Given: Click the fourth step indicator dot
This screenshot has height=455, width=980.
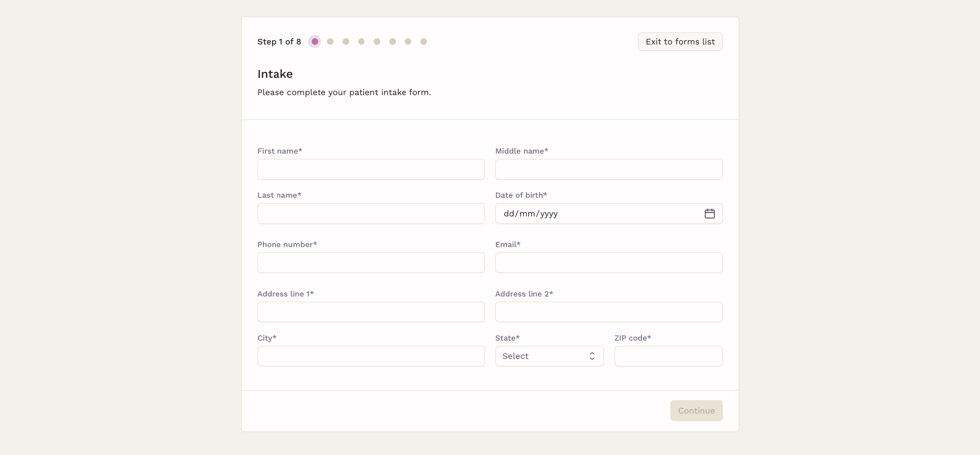Looking at the screenshot, I should (361, 42).
